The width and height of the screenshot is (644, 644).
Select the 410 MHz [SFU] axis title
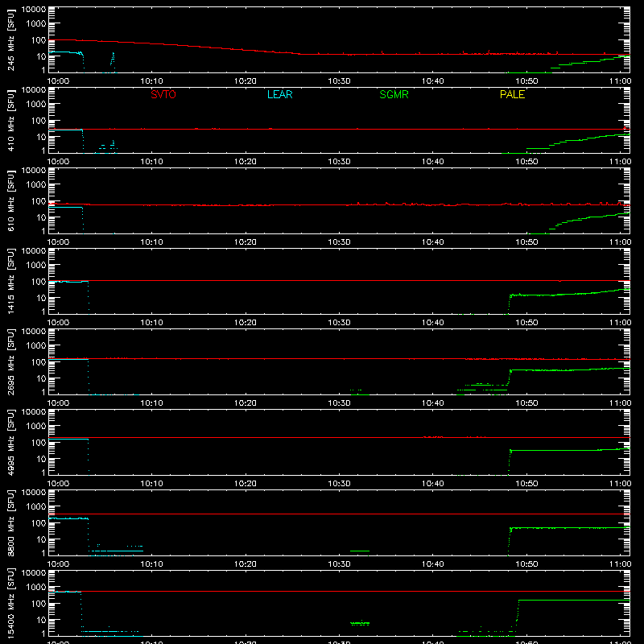[11, 120]
